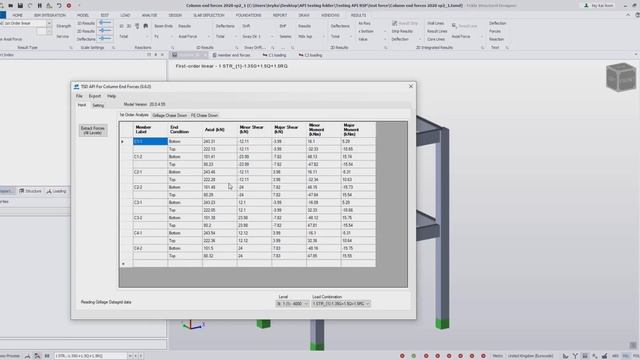The width and height of the screenshot is (640, 360).
Task: Close the TSD API dialog
Action: (411, 86)
